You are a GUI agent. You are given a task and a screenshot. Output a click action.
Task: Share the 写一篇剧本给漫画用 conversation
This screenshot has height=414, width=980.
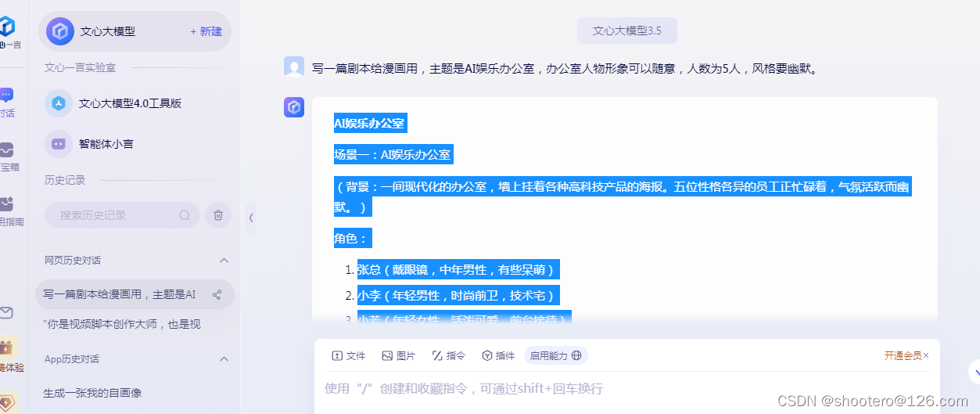pos(217,295)
